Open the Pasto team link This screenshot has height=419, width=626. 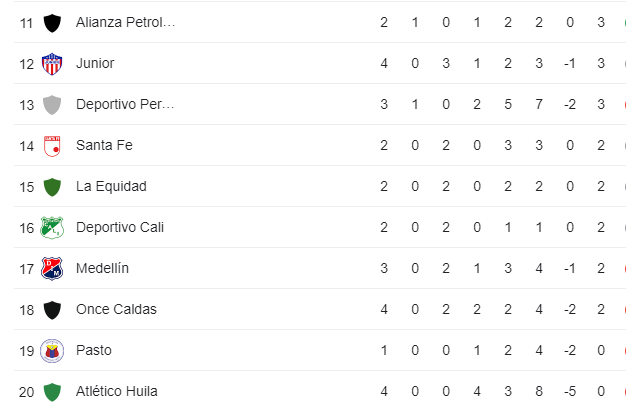94,351
